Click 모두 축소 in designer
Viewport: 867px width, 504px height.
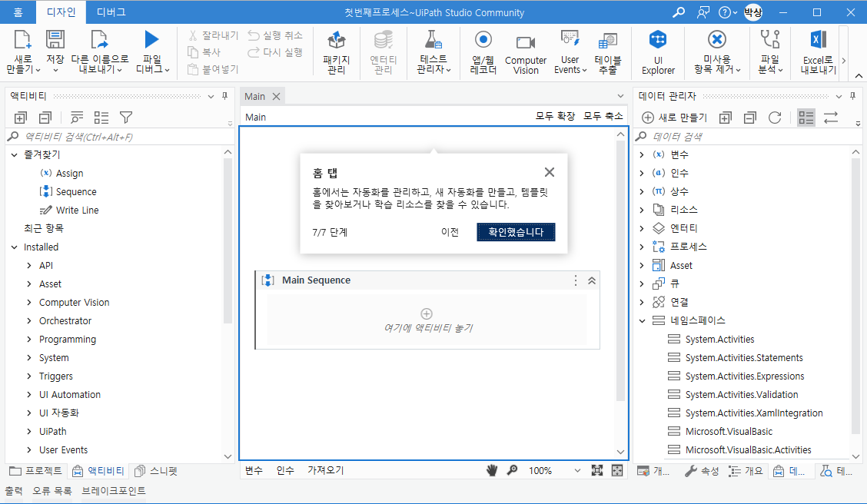(x=603, y=116)
